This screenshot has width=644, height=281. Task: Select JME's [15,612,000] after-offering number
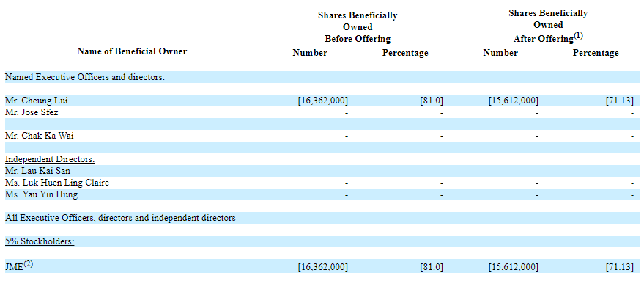[514, 267]
